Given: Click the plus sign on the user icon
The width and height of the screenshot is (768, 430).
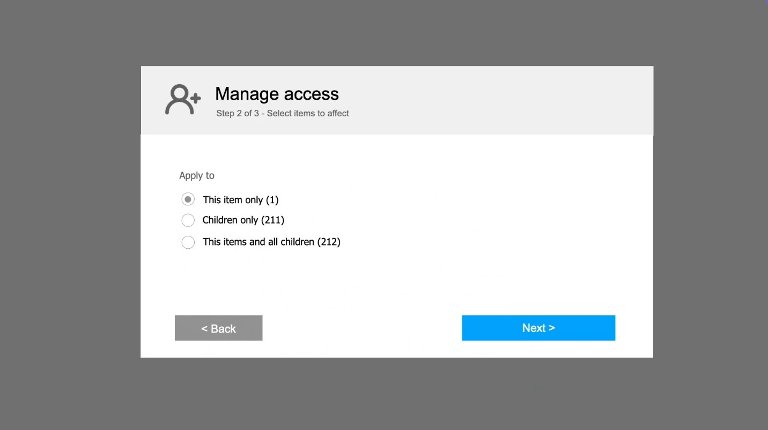Looking at the screenshot, I should click(x=195, y=98).
